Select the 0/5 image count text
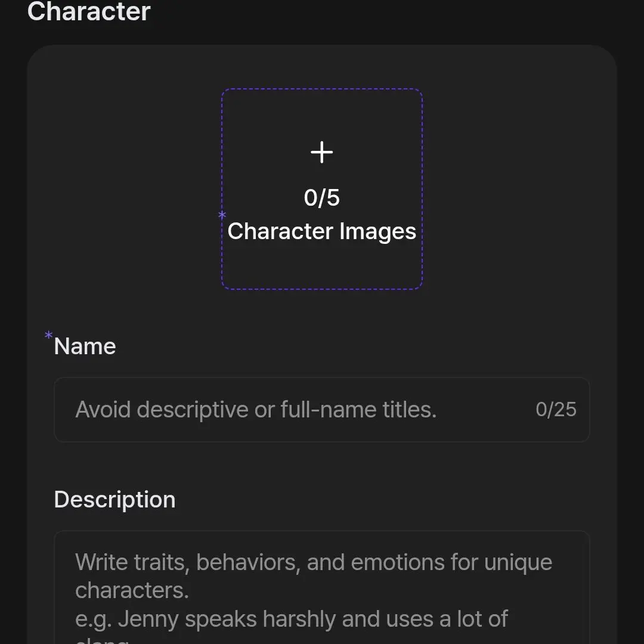The image size is (644, 644). coord(321,197)
